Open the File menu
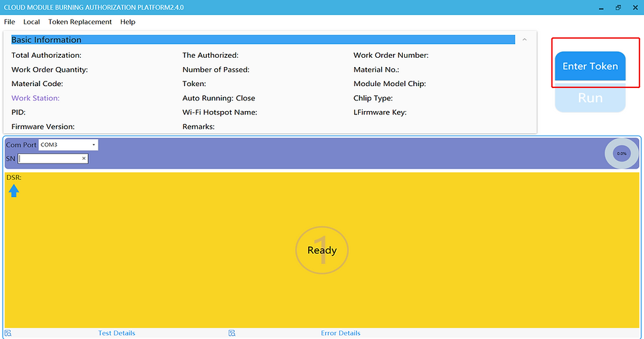Image resolution: width=644 pixels, height=339 pixels. coord(9,22)
